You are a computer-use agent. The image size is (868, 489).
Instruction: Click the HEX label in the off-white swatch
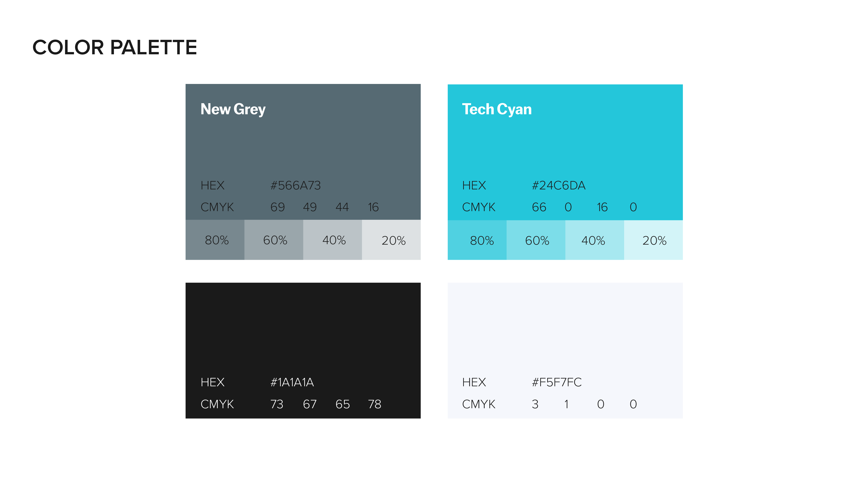coord(474,382)
